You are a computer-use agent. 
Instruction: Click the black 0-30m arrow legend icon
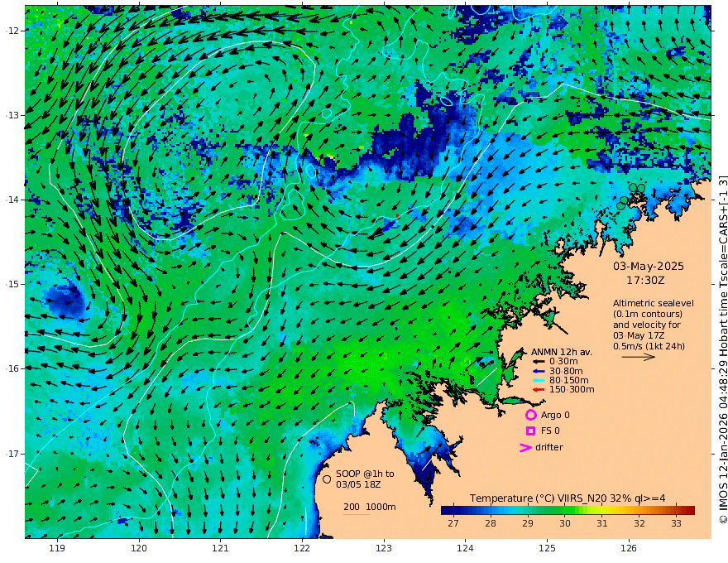539,362
